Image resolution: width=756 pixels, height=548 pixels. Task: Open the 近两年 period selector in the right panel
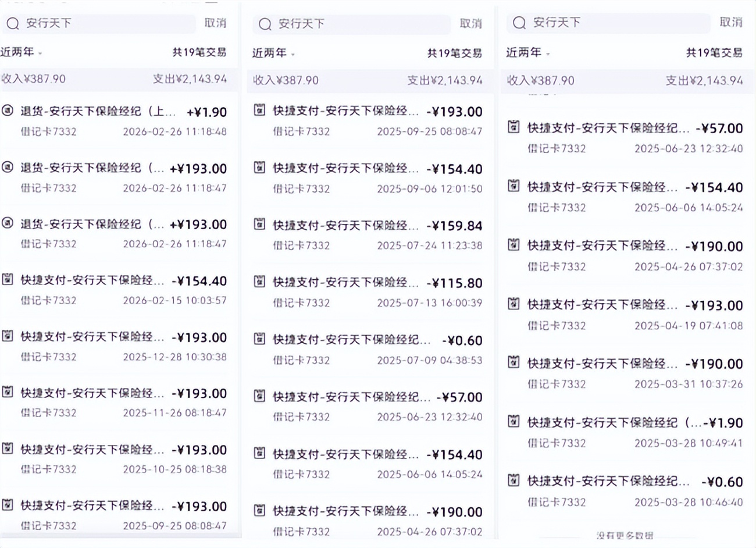coord(528,53)
